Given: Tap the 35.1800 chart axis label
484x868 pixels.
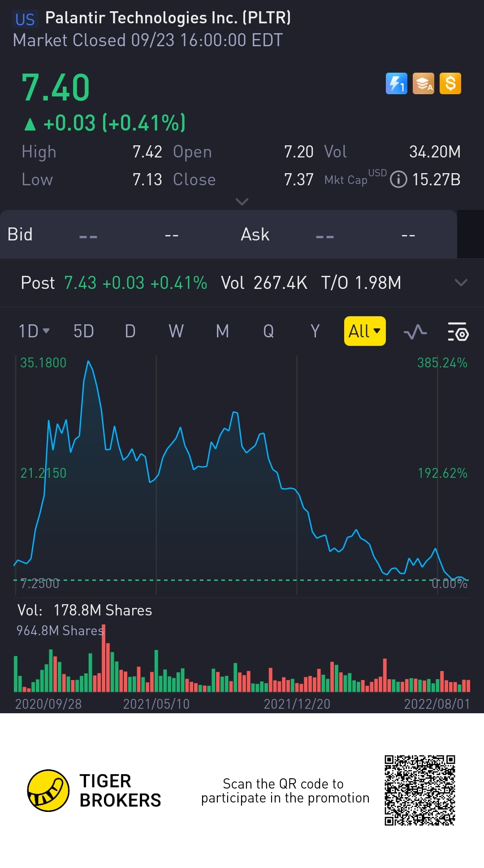Looking at the screenshot, I should point(43,362).
